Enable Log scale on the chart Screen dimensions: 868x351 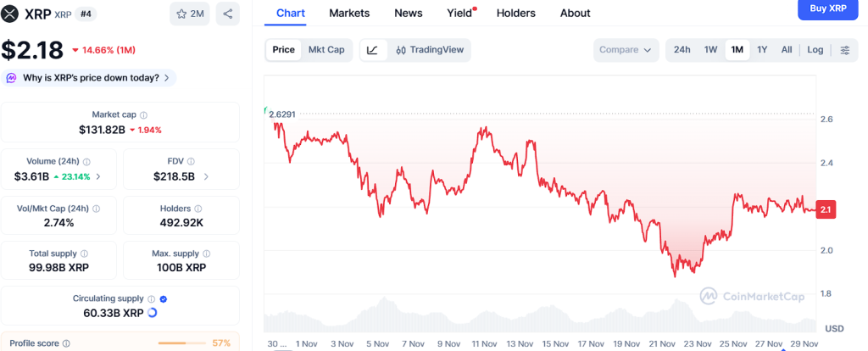click(x=815, y=50)
